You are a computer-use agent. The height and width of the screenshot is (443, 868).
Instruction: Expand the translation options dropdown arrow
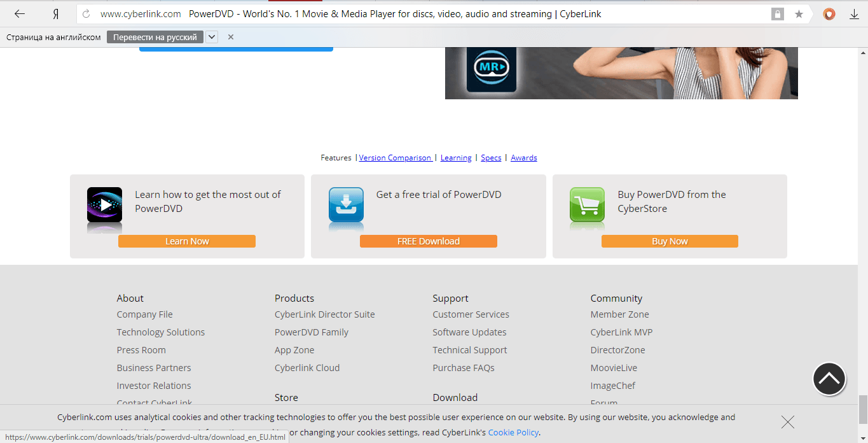point(212,37)
